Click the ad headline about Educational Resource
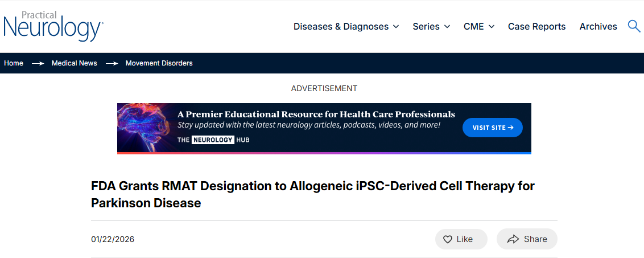The height and width of the screenshot is (258, 644). pyautogui.click(x=316, y=114)
